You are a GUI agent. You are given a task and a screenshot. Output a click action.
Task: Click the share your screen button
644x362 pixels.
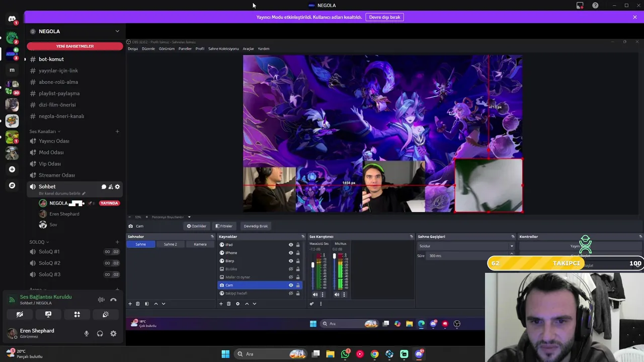click(x=48, y=314)
